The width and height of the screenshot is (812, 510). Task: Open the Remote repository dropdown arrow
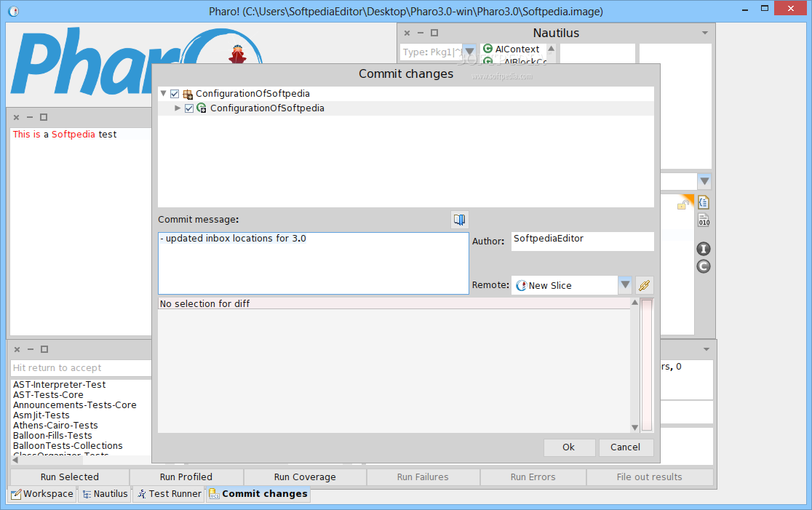625,284
